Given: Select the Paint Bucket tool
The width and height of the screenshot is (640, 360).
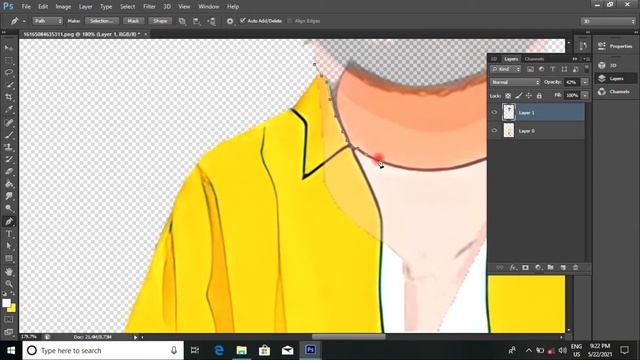Looking at the screenshot, I should [x=9, y=184].
